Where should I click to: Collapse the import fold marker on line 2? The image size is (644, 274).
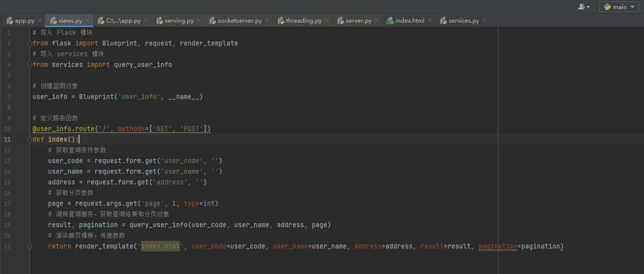pyautogui.click(x=30, y=43)
